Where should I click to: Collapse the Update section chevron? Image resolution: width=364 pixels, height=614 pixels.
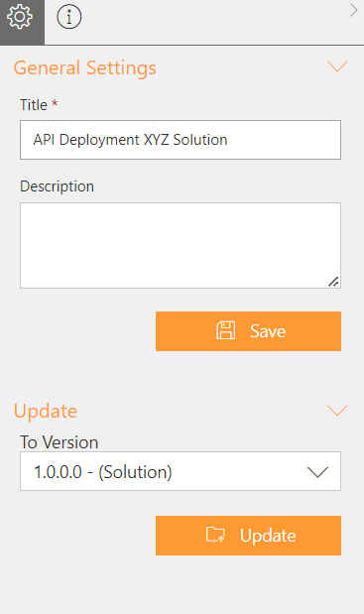pos(337,411)
